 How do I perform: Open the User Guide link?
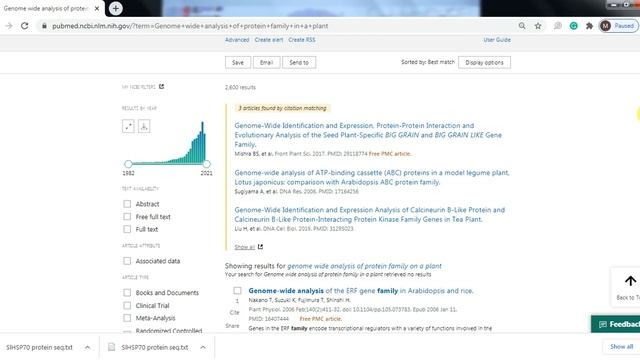[497, 40]
